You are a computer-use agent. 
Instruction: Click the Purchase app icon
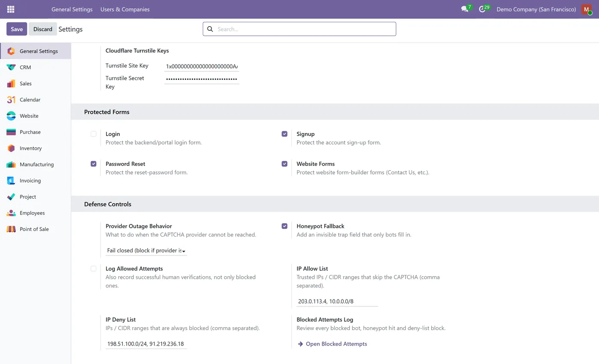(11, 132)
